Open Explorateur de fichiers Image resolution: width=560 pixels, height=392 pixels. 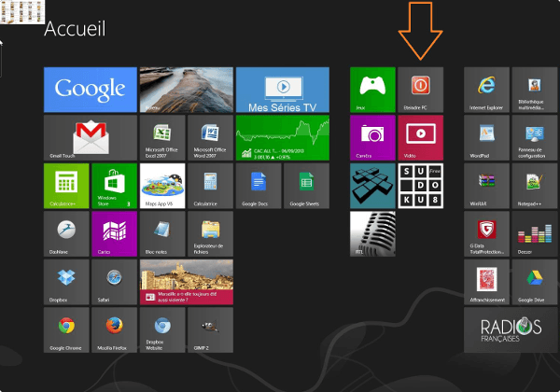pyautogui.click(x=210, y=234)
